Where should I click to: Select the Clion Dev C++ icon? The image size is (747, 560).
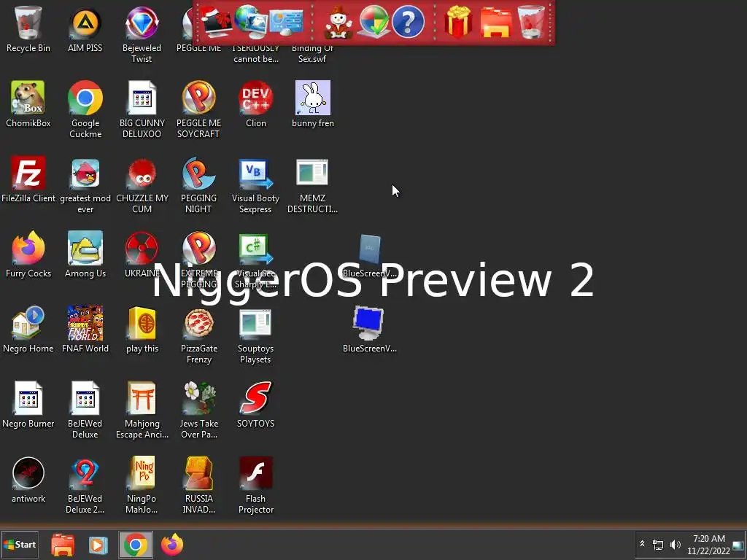(256, 104)
